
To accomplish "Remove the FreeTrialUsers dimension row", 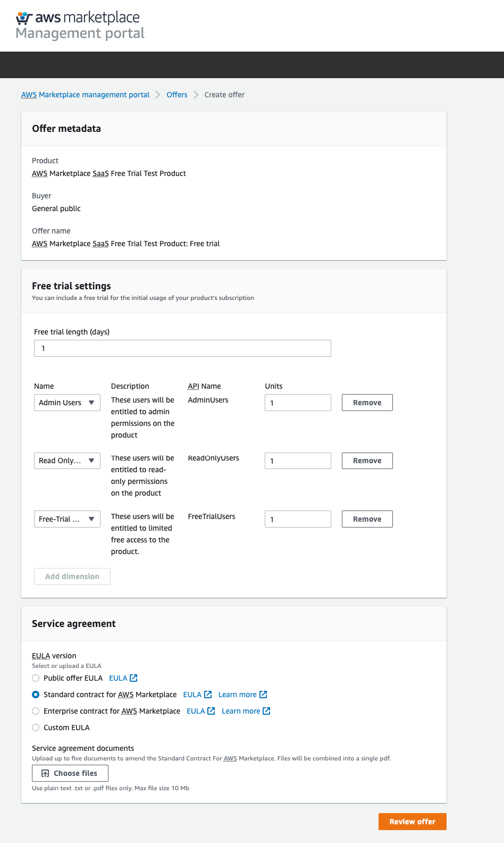I will click(x=367, y=519).
